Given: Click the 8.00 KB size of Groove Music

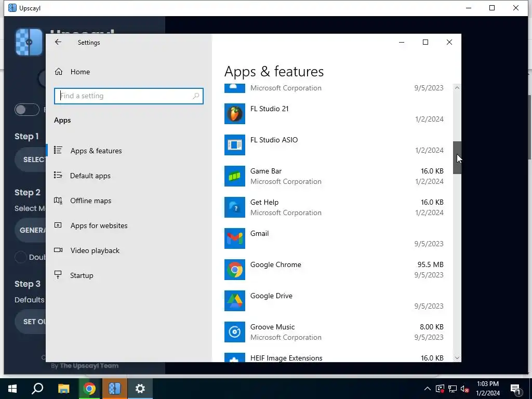Looking at the screenshot, I should 432,327.
